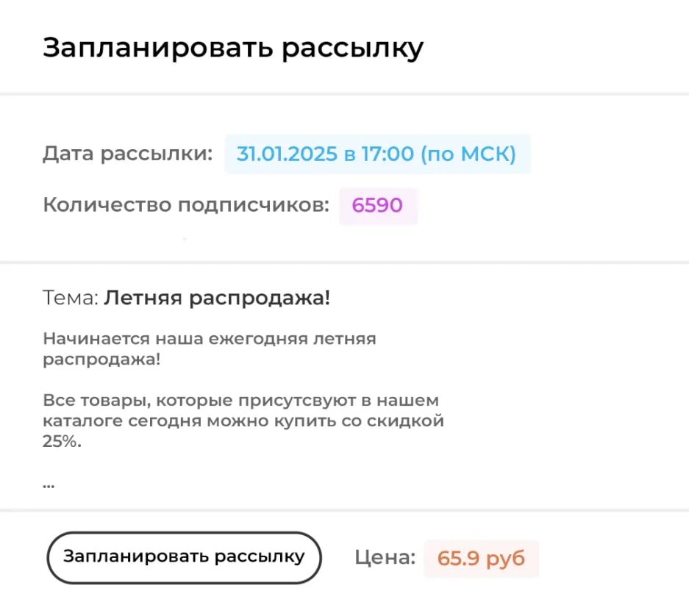Click the Дата рассылки label

[127, 154]
